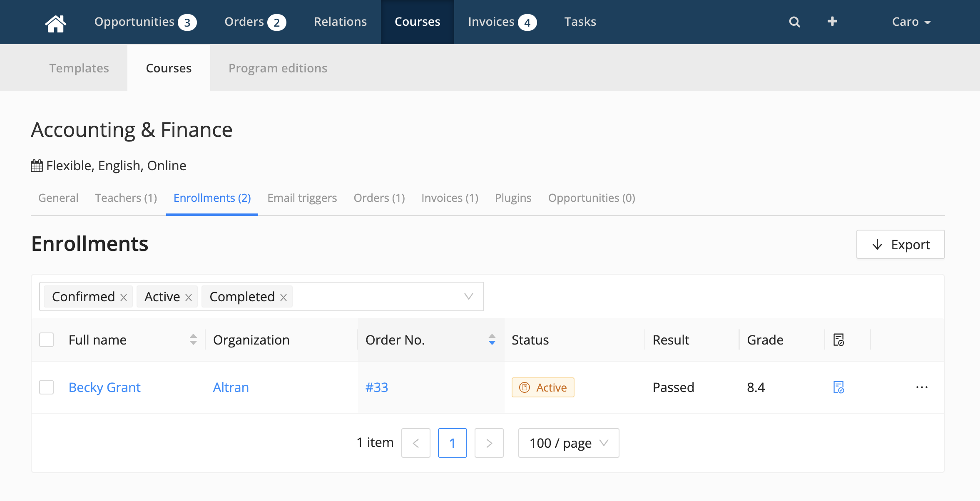Click the calendar icon beside Flexible
Screen dimensions: 980x501
tap(37, 166)
